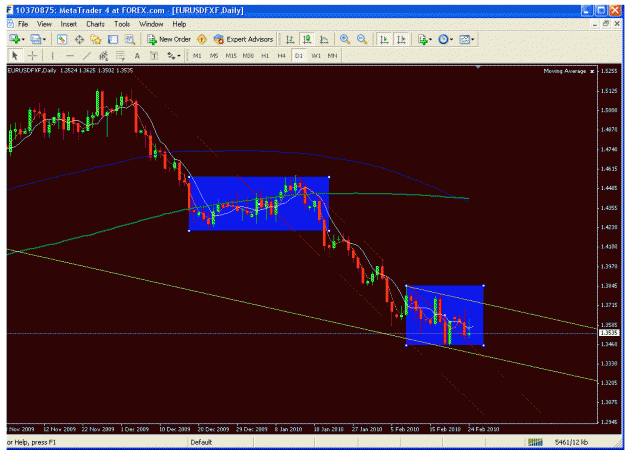Open the Insert menu
The image size is (625, 450).
[x=69, y=24]
